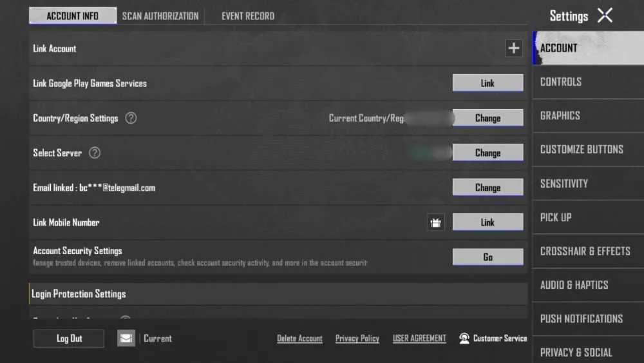Open the Privacy Policy link
The image size is (644, 363).
[x=357, y=338]
